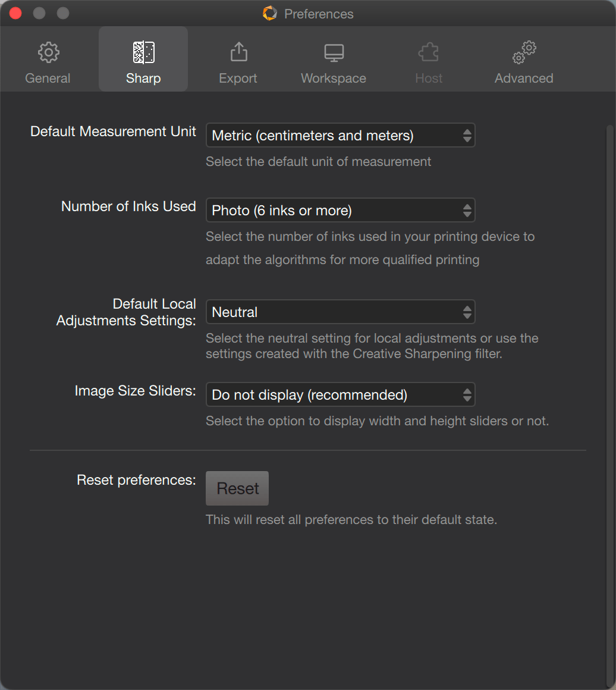Click the General gear icon

click(48, 52)
